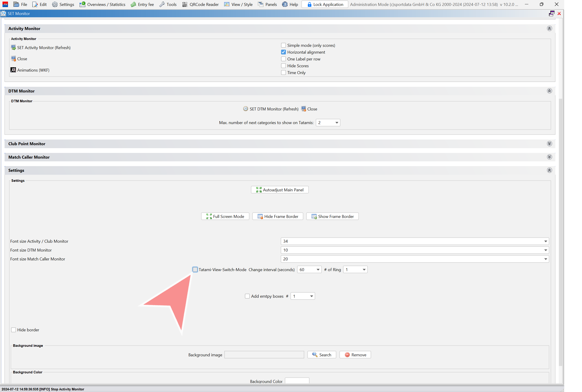Toggle the Hide border checkbox
Image resolution: width=582 pixels, height=392 pixels.
[x=13, y=330]
